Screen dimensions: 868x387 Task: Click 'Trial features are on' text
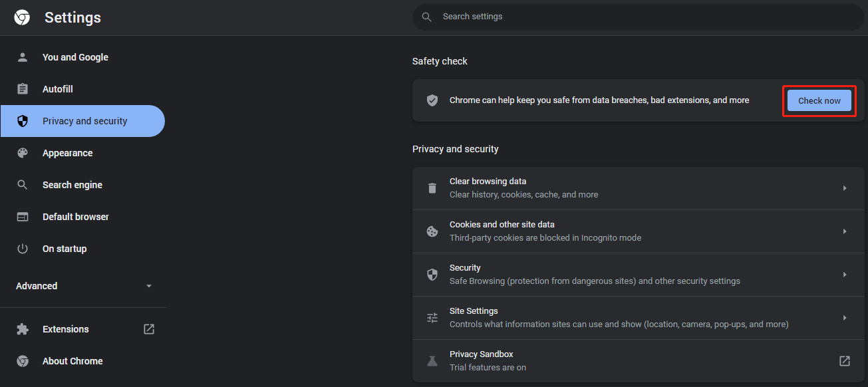pos(488,368)
